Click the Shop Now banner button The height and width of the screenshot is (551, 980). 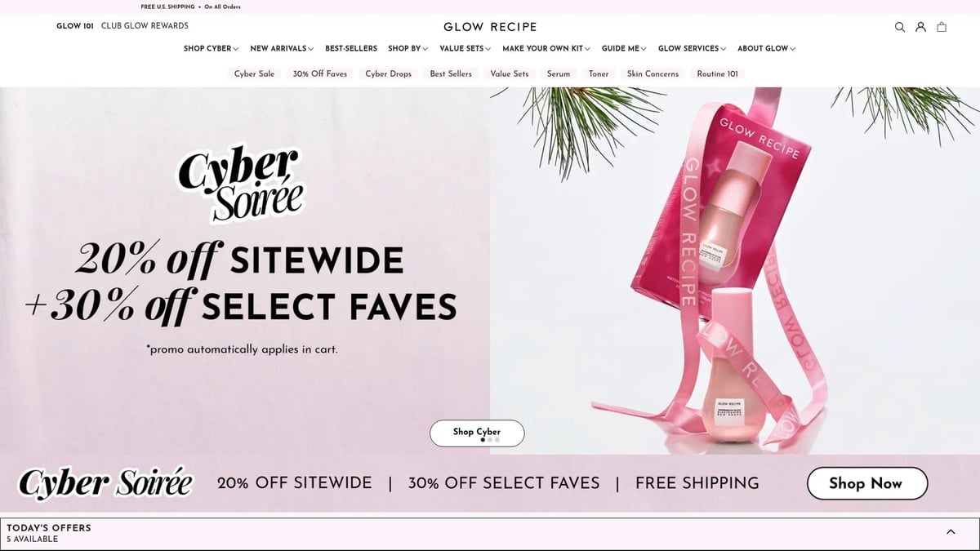point(867,483)
